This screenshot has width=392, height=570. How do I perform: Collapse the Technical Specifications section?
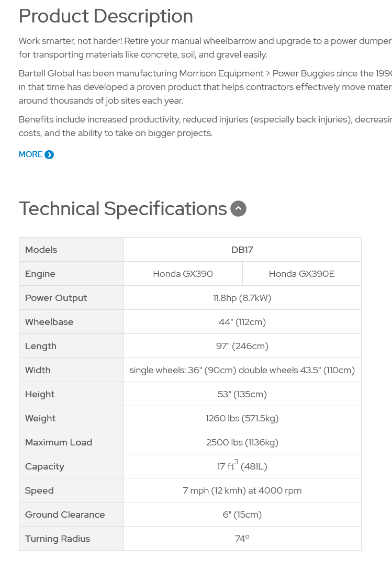(x=239, y=209)
